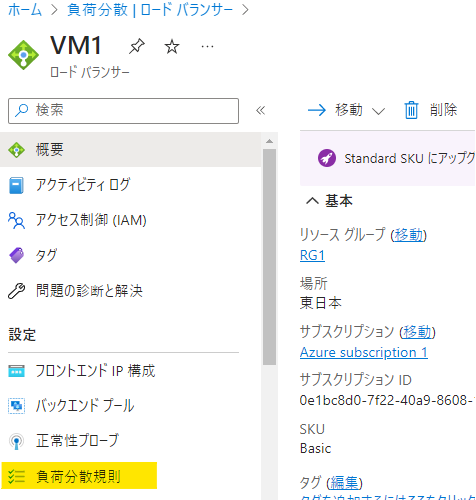
Task: Click the last breadcrumb chevron
Action: [x=245, y=10]
